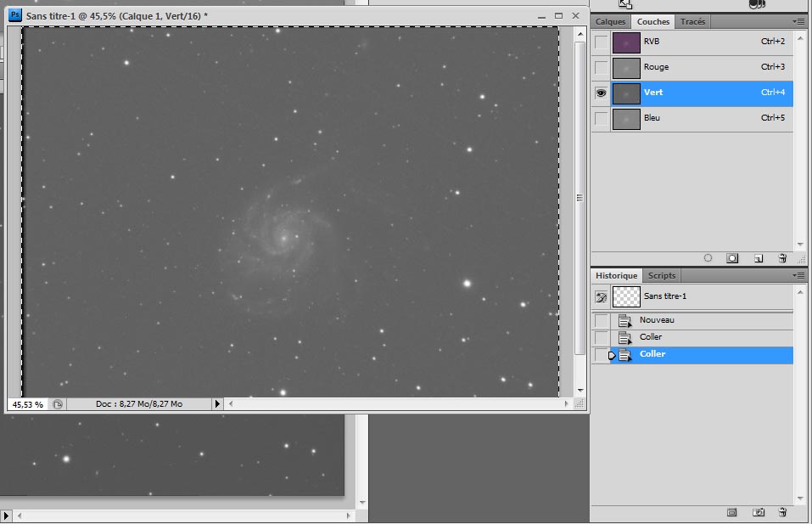Image resolution: width=812 pixels, height=524 pixels.
Task: Save selection as channel icon
Action: [732, 258]
